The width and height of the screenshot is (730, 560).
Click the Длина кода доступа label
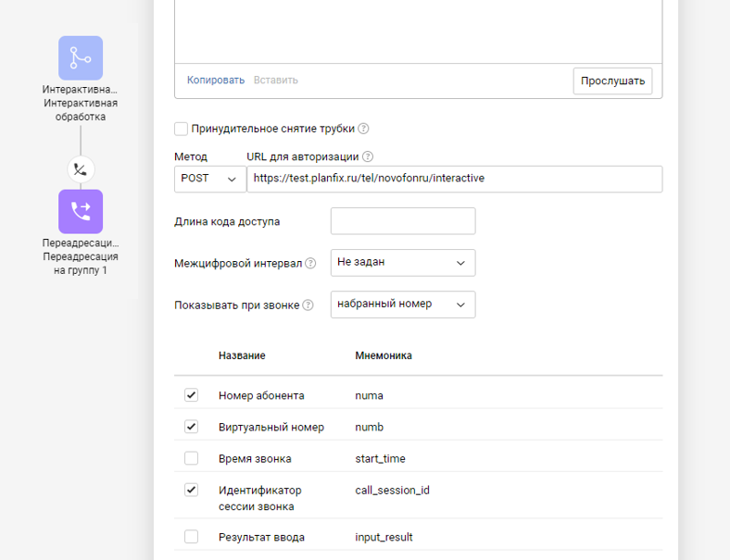click(227, 221)
